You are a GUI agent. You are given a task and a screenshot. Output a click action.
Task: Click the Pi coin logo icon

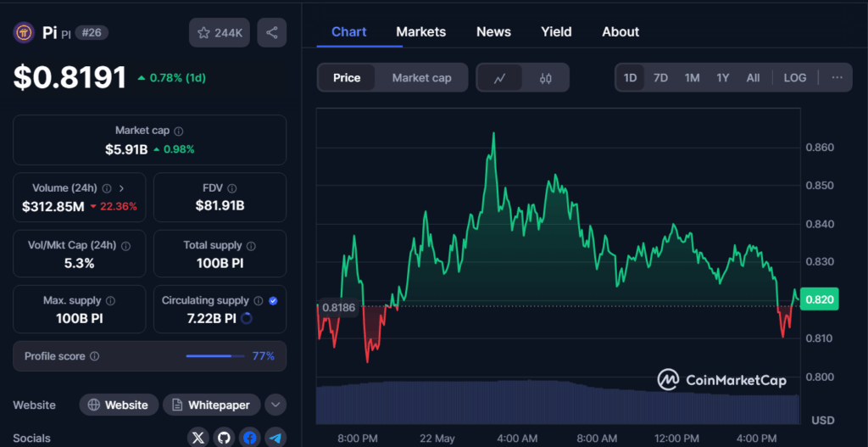[24, 33]
